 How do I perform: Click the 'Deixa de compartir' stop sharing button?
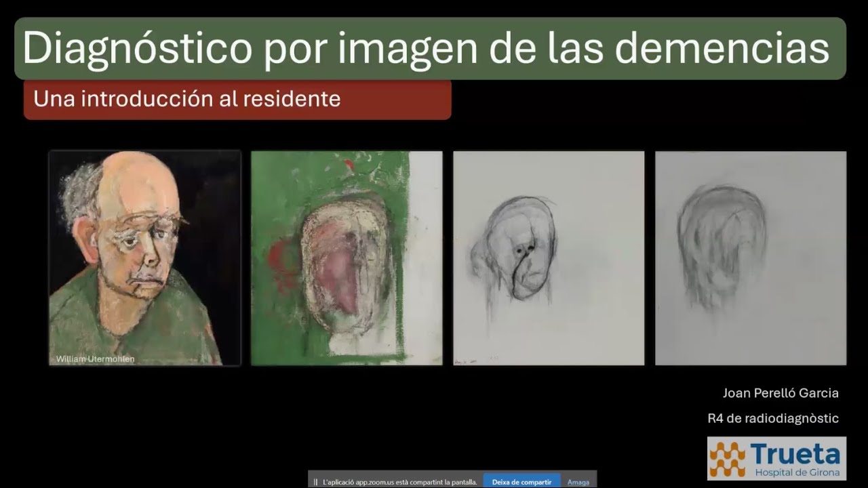pos(521,482)
